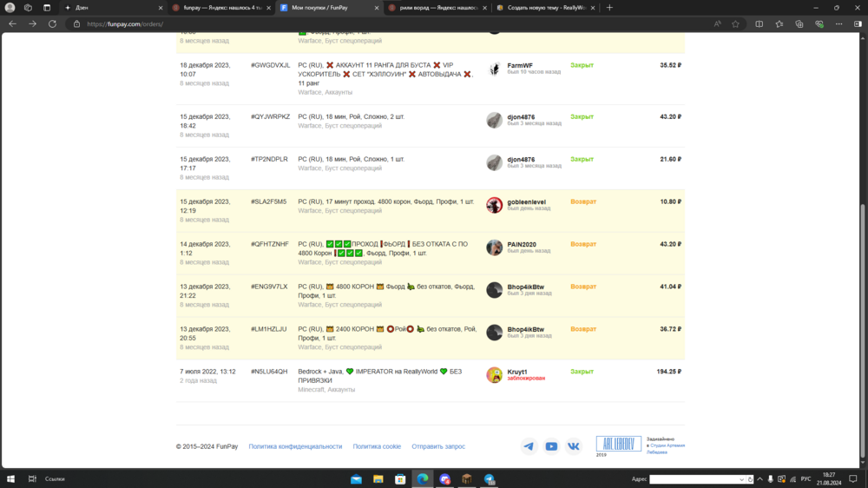Open Windows Start menu

click(10, 478)
